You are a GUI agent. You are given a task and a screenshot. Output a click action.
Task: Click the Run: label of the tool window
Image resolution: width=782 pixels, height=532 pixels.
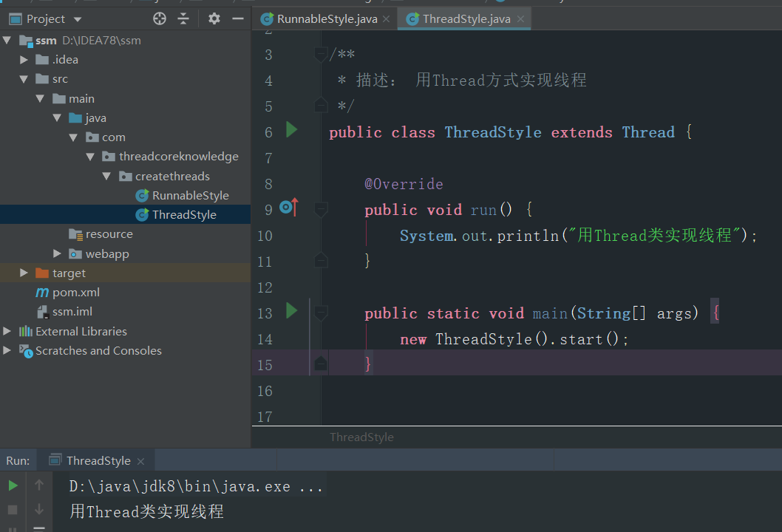pyautogui.click(x=18, y=461)
